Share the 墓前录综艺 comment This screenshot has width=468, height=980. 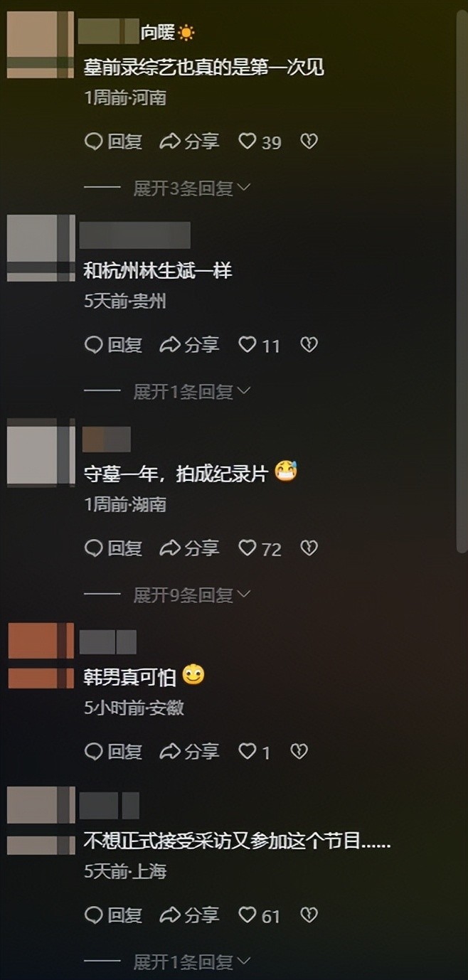coord(188,142)
